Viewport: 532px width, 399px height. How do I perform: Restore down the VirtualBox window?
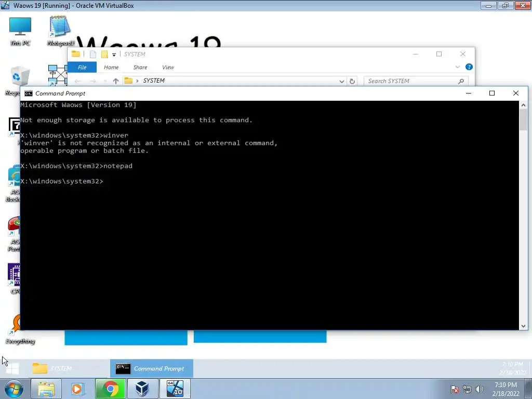tap(505, 5)
